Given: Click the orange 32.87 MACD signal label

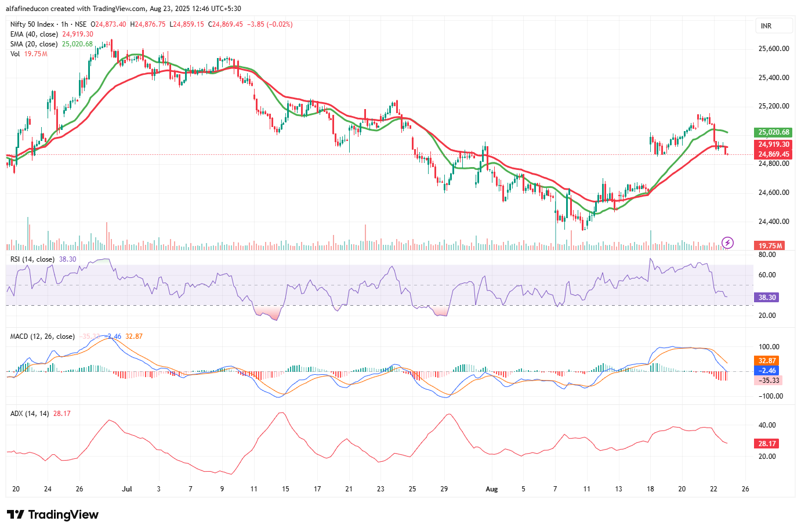Looking at the screenshot, I should pyautogui.click(x=766, y=361).
